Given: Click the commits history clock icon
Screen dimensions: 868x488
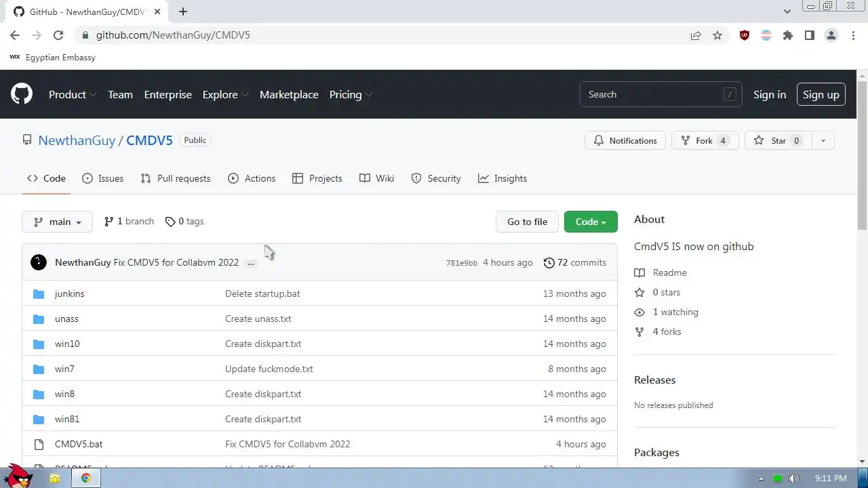Looking at the screenshot, I should pyautogui.click(x=549, y=262).
